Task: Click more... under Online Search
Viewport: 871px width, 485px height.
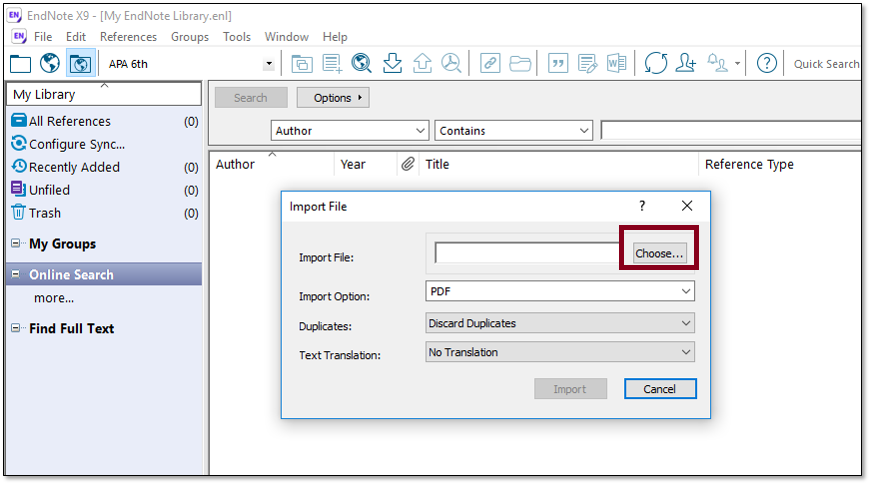Action: (x=54, y=298)
